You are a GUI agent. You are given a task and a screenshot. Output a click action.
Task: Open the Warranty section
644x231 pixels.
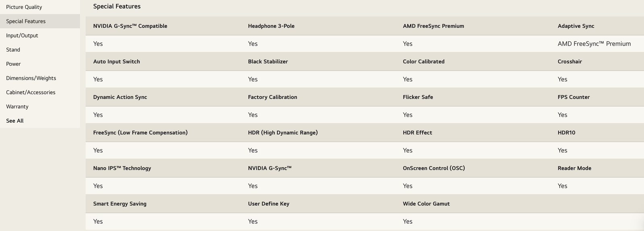tap(17, 106)
